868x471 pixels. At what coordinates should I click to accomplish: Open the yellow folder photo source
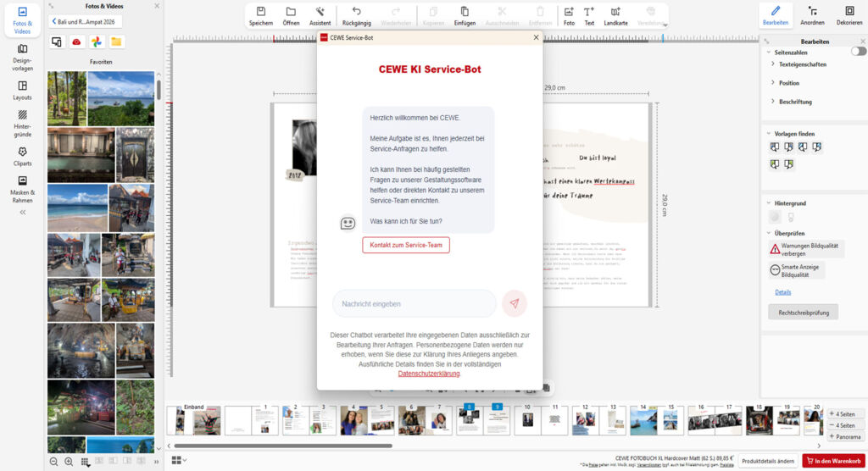click(116, 42)
